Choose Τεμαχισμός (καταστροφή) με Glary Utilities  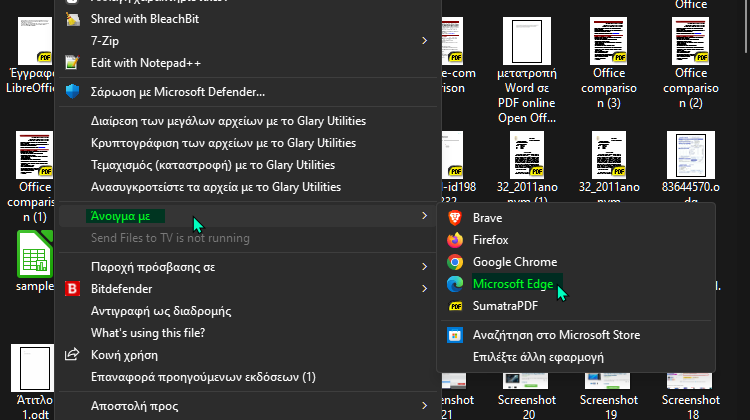[x=248, y=165]
